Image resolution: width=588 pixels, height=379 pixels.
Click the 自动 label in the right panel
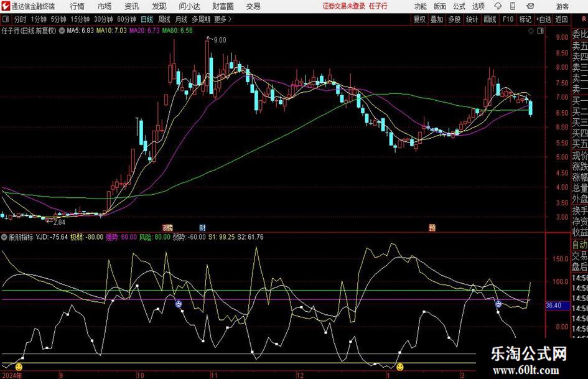580,245
